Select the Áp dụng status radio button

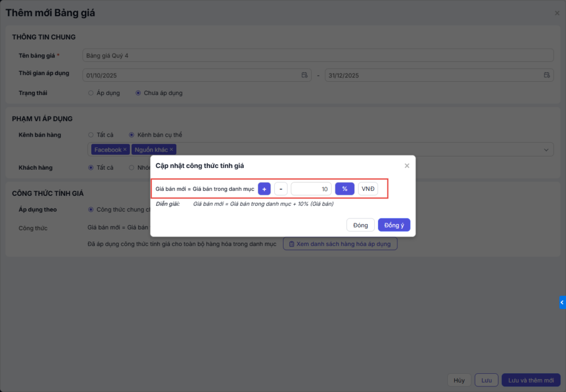tap(91, 93)
